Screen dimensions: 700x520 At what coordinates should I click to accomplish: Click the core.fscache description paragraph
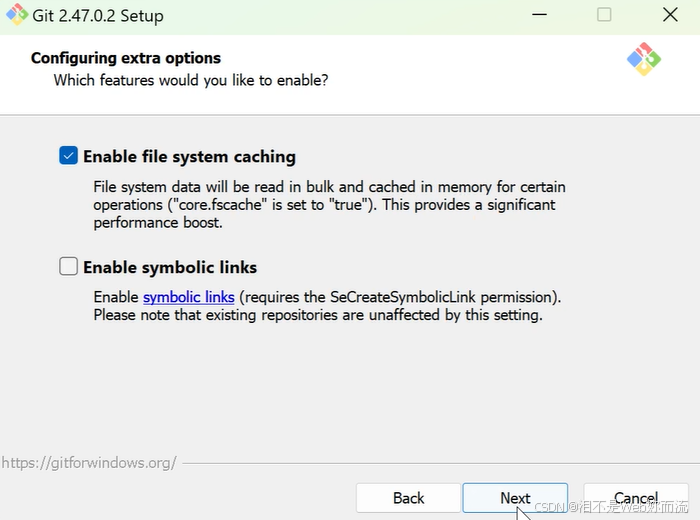point(329,204)
